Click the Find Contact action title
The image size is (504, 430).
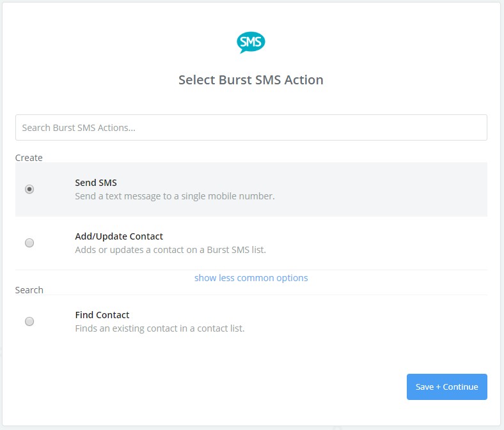[x=102, y=315]
